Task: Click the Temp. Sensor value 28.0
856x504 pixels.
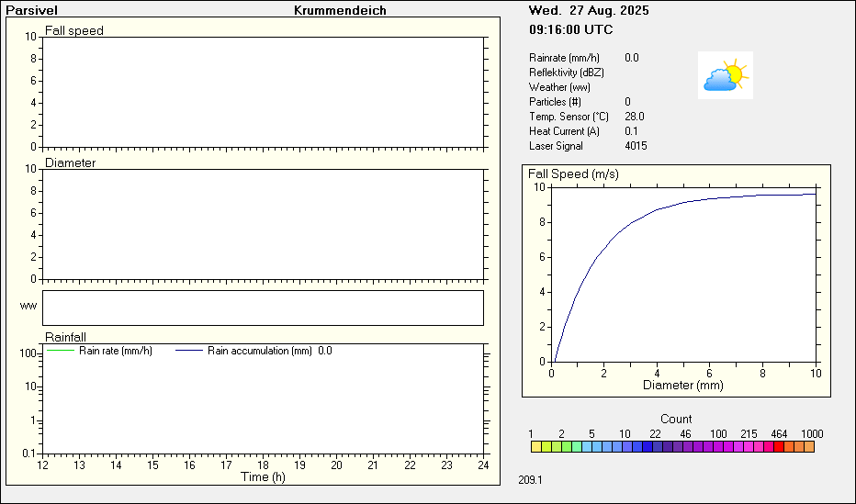Action: tap(634, 117)
